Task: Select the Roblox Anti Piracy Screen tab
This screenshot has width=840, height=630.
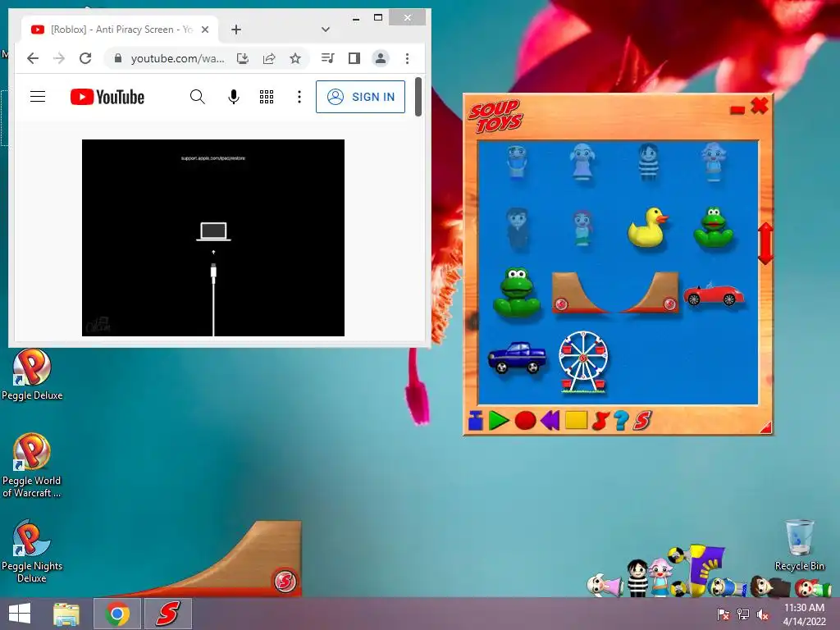Action: coord(120,30)
